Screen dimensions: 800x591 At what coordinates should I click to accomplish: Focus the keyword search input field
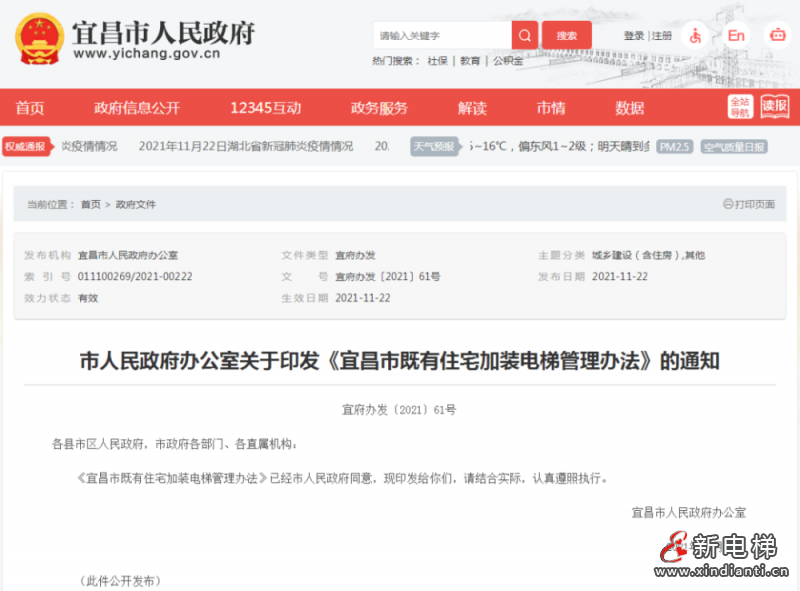(441, 35)
